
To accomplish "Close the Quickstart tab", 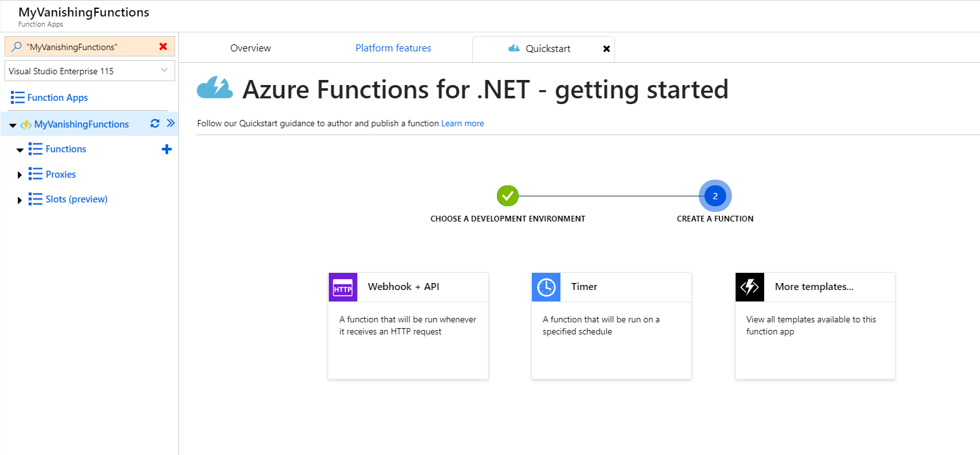I will tap(606, 49).
